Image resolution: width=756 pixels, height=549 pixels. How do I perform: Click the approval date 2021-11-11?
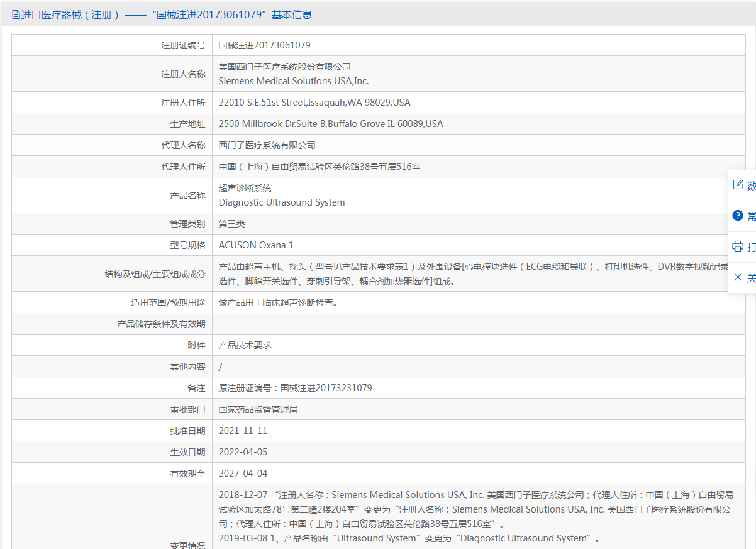coord(243,431)
